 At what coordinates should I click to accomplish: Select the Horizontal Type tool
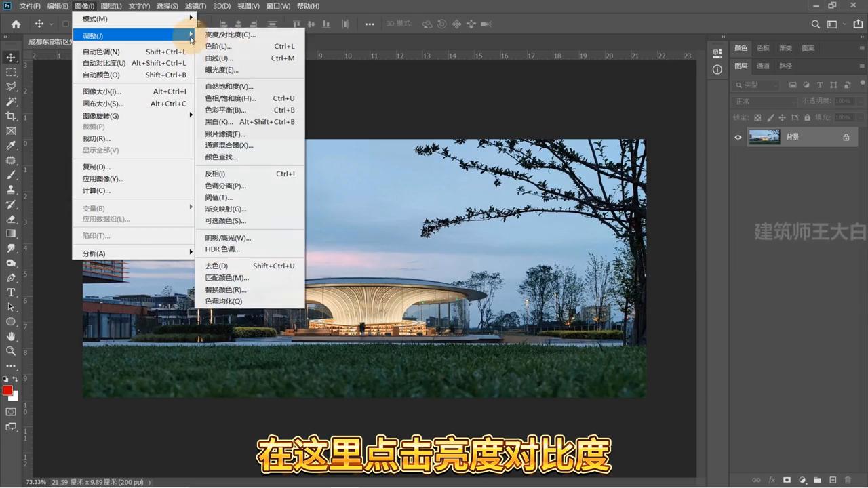pos(10,292)
